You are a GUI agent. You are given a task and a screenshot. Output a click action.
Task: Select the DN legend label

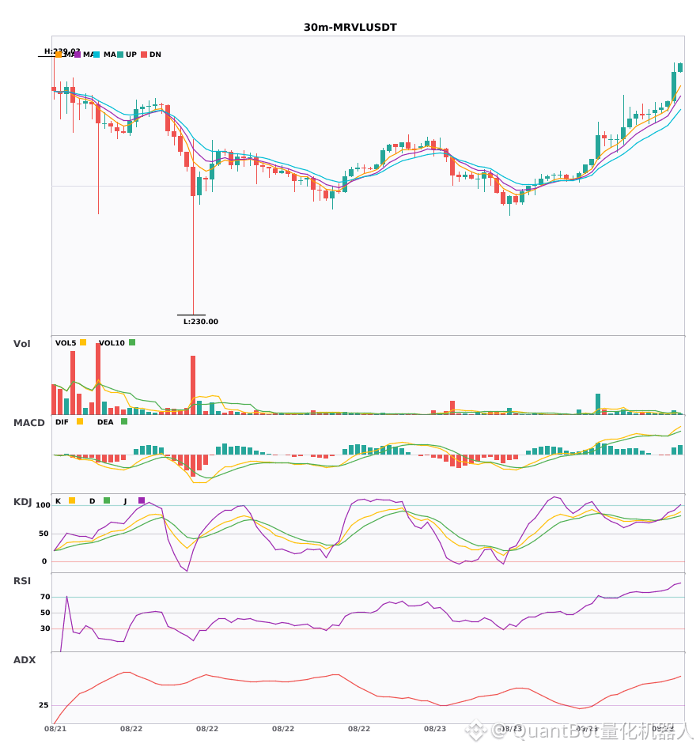[155, 55]
